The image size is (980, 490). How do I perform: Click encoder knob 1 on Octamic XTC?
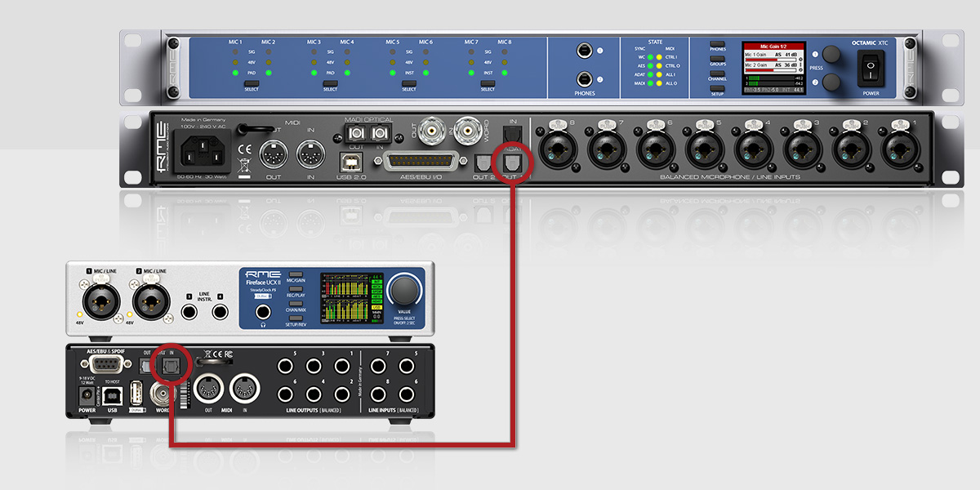(831, 55)
